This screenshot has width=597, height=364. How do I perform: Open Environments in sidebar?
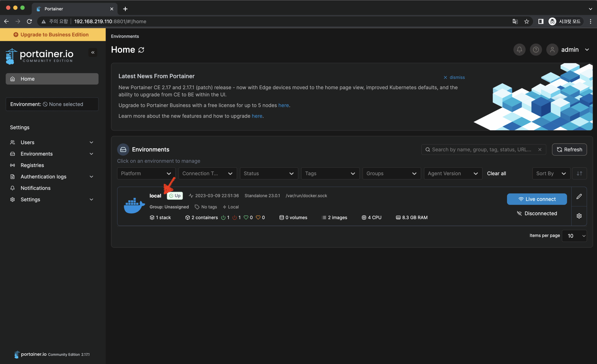(36, 154)
